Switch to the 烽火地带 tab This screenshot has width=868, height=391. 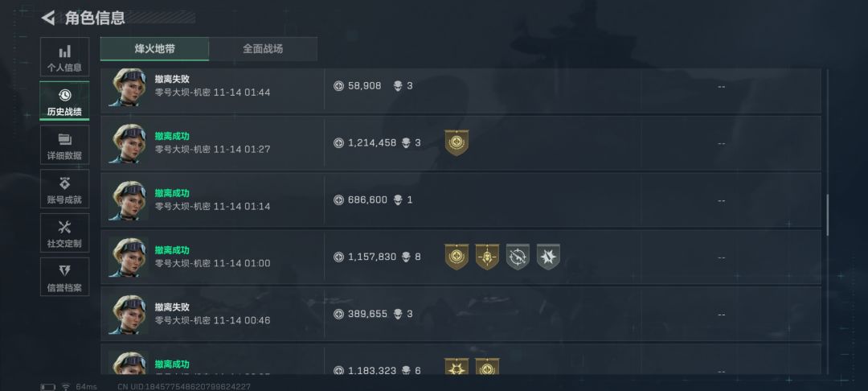154,49
